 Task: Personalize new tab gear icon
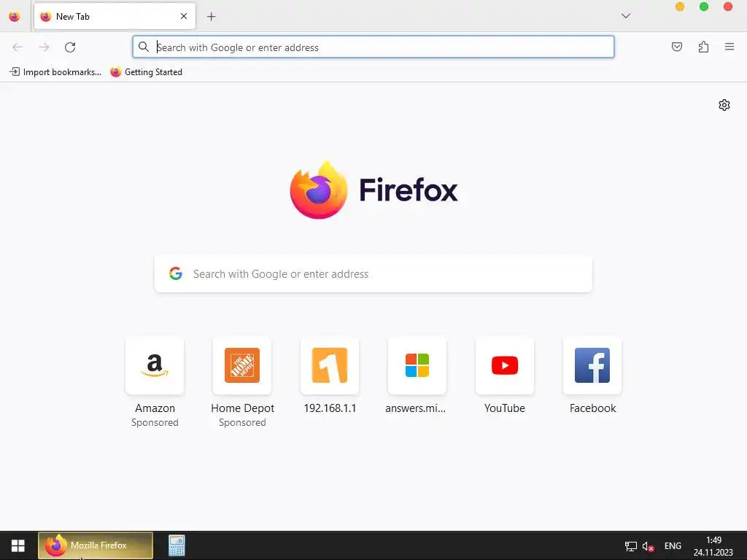tap(724, 105)
